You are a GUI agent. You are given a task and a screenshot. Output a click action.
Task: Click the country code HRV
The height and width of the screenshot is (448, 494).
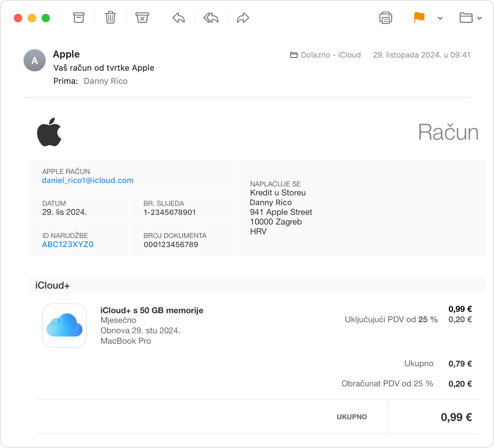coord(258,231)
